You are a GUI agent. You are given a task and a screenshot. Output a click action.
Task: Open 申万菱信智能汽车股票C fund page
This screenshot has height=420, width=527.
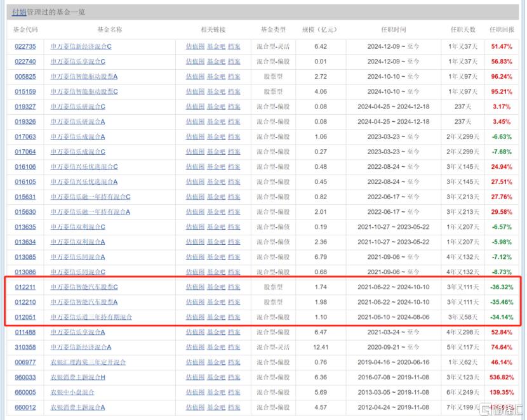pyautogui.click(x=84, y=287)
